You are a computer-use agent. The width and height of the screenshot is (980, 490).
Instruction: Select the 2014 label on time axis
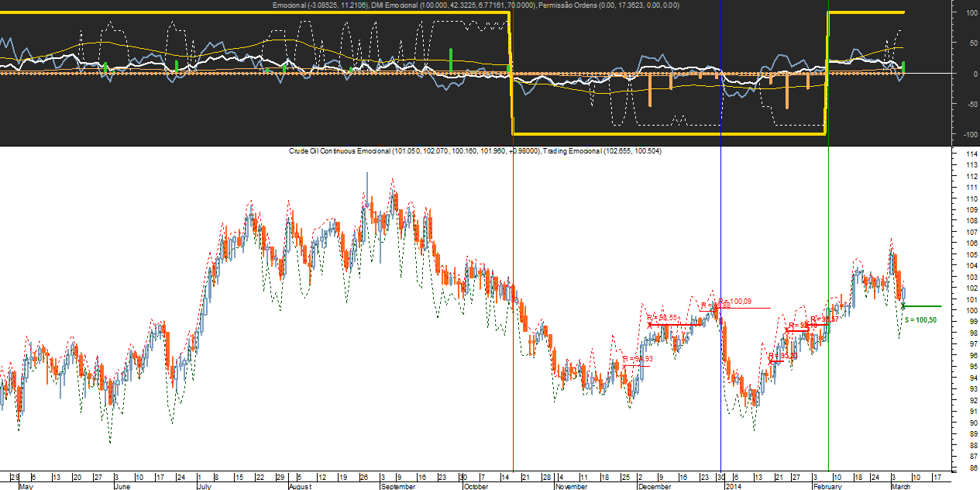734,486
